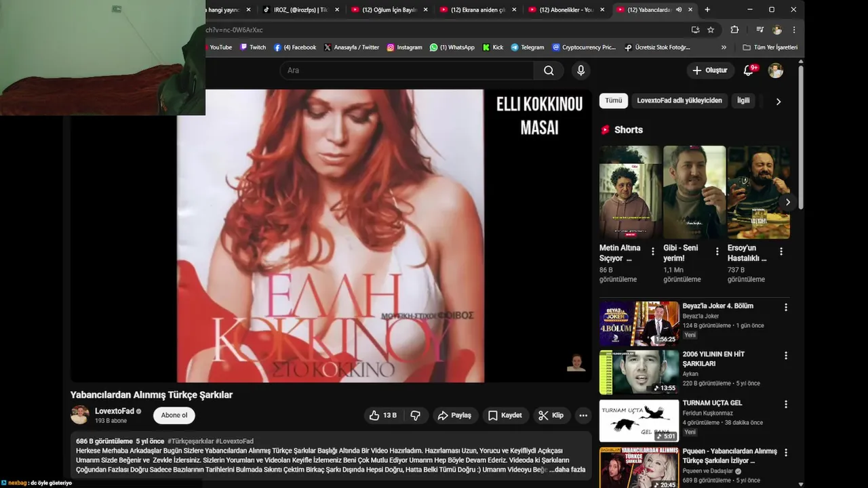This screenshot has width=868, height=488.
Task: Open the YouTube account avatar menu
Action: tap(776, 70)
